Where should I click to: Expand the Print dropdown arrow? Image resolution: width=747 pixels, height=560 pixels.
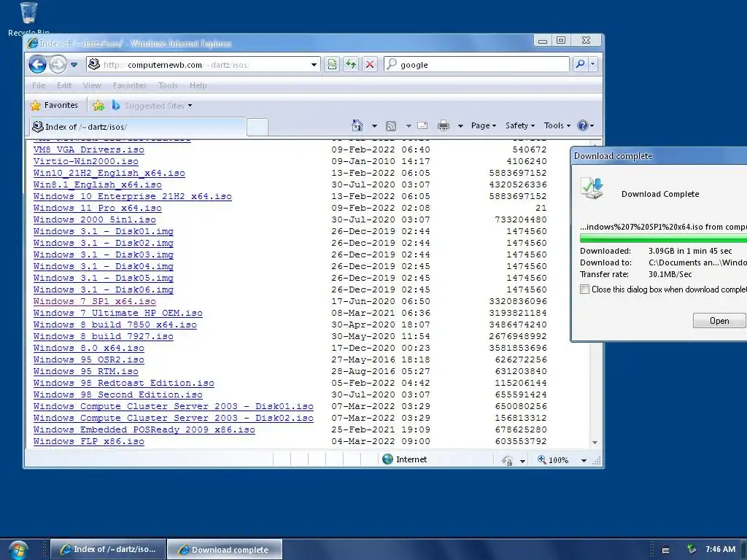tap(460, 125)
